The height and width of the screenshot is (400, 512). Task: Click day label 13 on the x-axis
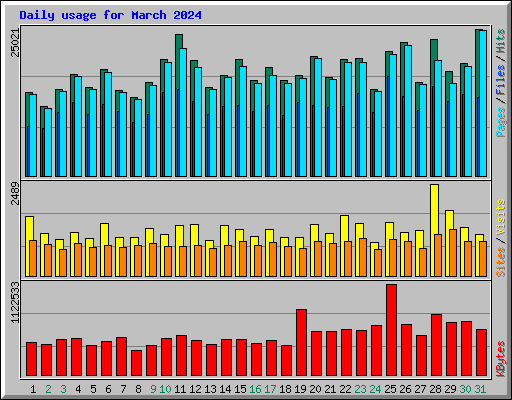(x=210, y=389)
